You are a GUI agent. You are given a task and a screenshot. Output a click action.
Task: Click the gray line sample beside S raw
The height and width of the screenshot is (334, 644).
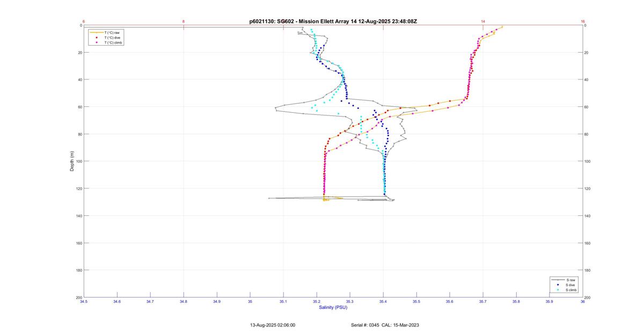point(558,280)
